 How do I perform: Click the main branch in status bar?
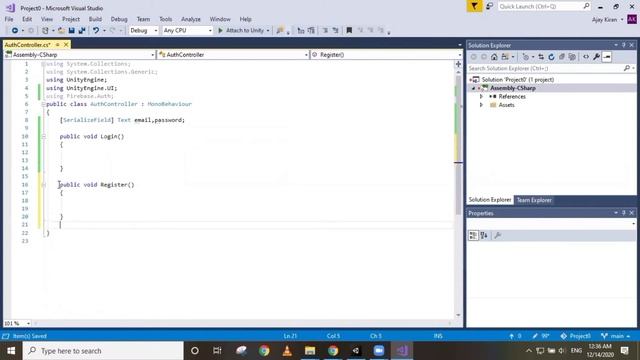616,336
